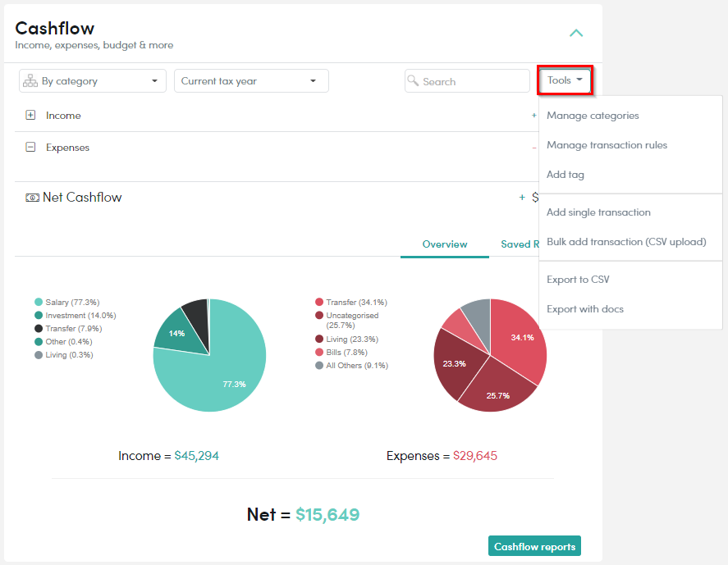728x565 pixels.
Task: Expand the Income row plus icon
Action: 30,115
